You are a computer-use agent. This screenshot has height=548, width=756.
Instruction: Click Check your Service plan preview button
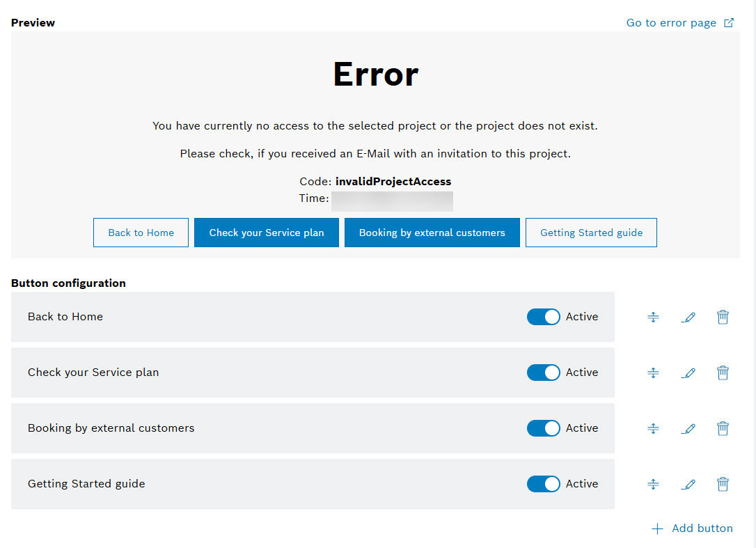point(267,233)
